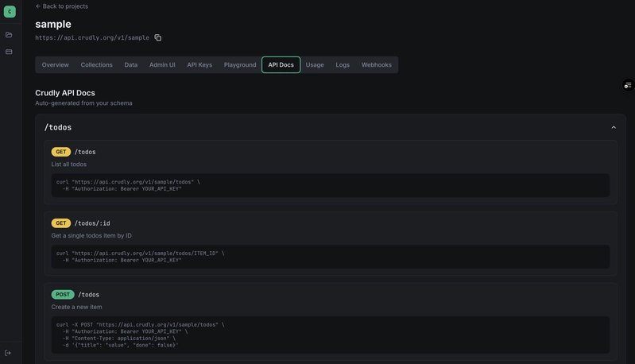Select the Data tab
This screenshot has width=635, height=364.
(x=131, y=65)
